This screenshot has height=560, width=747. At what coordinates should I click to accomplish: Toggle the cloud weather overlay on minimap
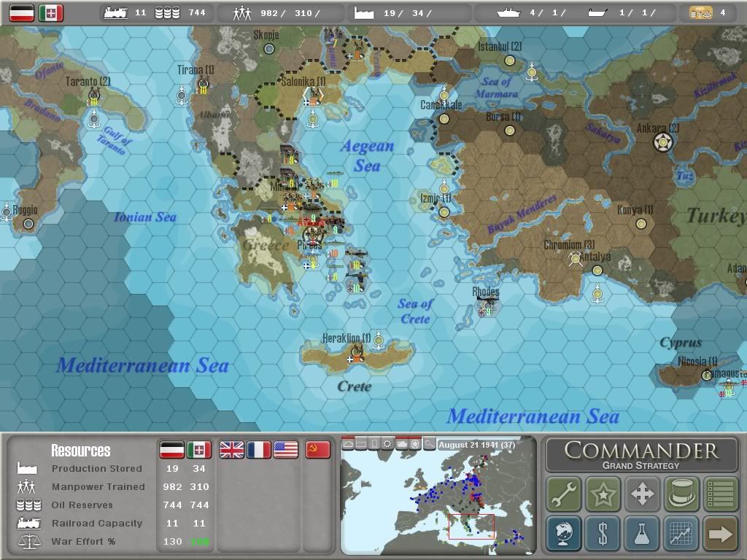(348, 444)
